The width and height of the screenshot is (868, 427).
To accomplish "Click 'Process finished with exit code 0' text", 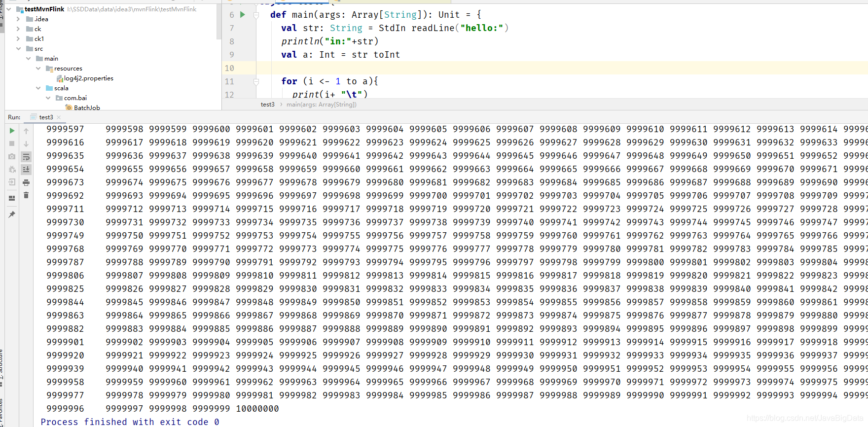I will click(130, 422).
